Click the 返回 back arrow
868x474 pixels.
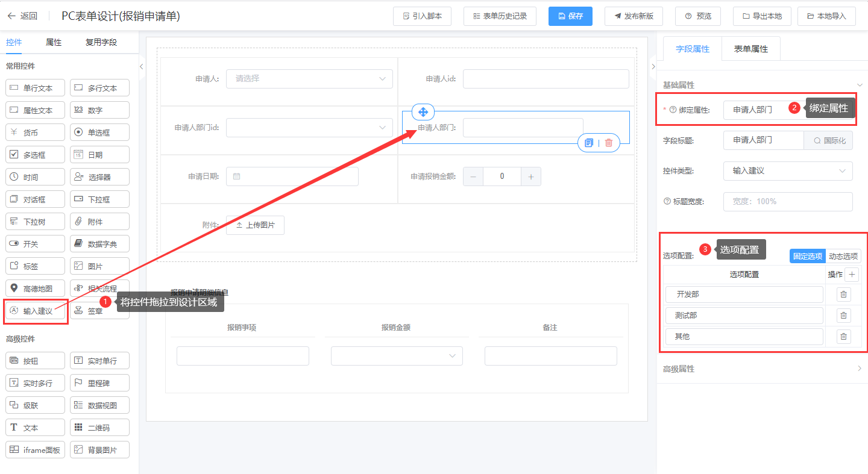[11, 16]
